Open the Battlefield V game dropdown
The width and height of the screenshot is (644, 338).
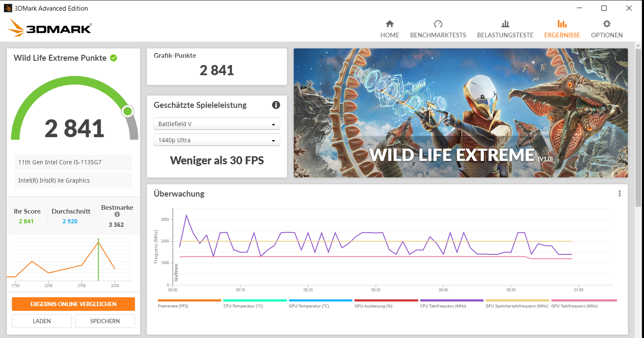(217, 124)
